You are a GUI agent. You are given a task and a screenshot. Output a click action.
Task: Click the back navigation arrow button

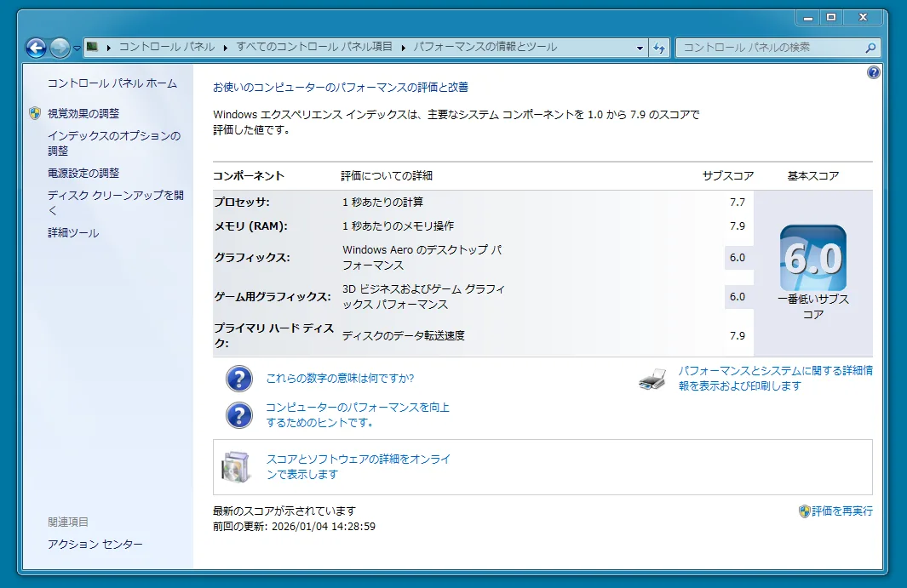[37, 48]
